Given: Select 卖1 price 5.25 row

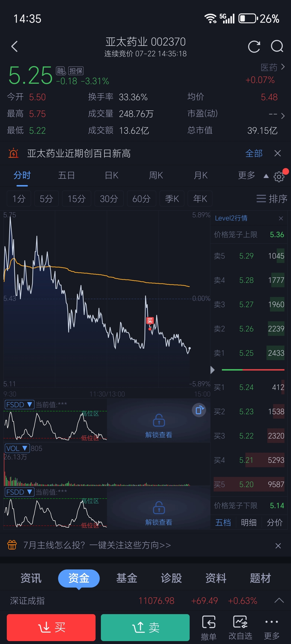Looking at the screenshot, I should pos(249,353).
